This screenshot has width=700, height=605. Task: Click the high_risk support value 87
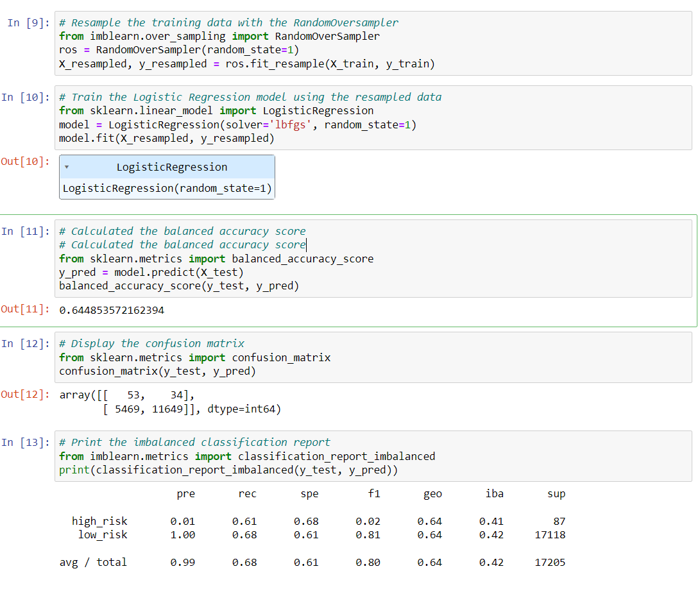click(559, 522)
